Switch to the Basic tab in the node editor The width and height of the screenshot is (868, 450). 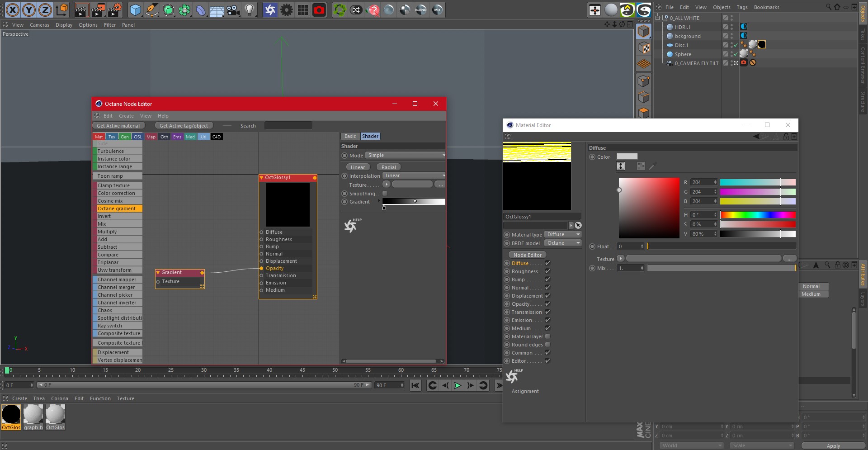350,136
